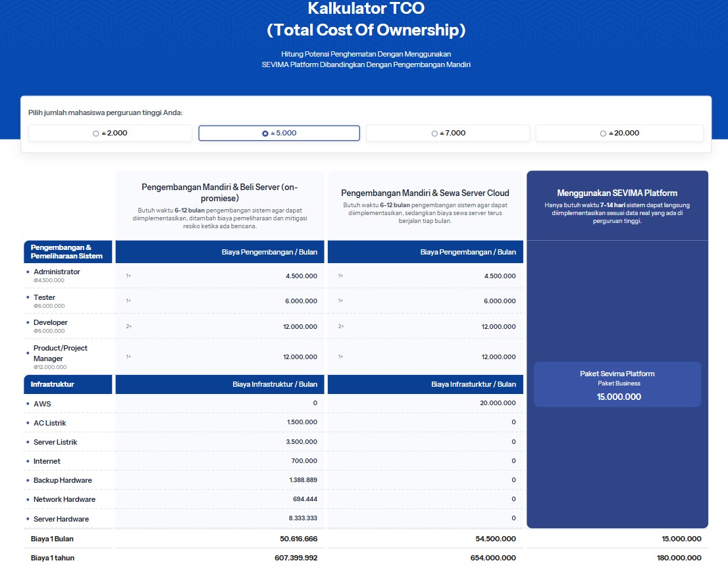Click the Administrator row label
Viewport: 728px width, 567px height.
(57, 272)
